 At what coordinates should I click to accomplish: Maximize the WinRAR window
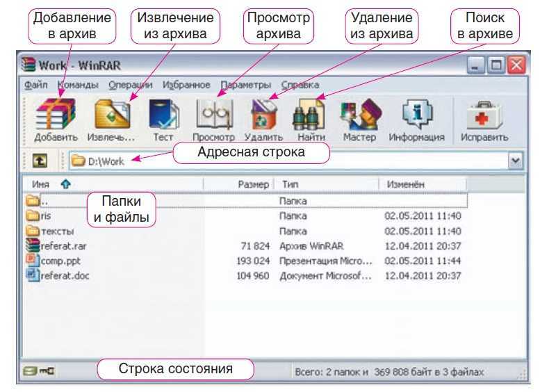point(495,65)
